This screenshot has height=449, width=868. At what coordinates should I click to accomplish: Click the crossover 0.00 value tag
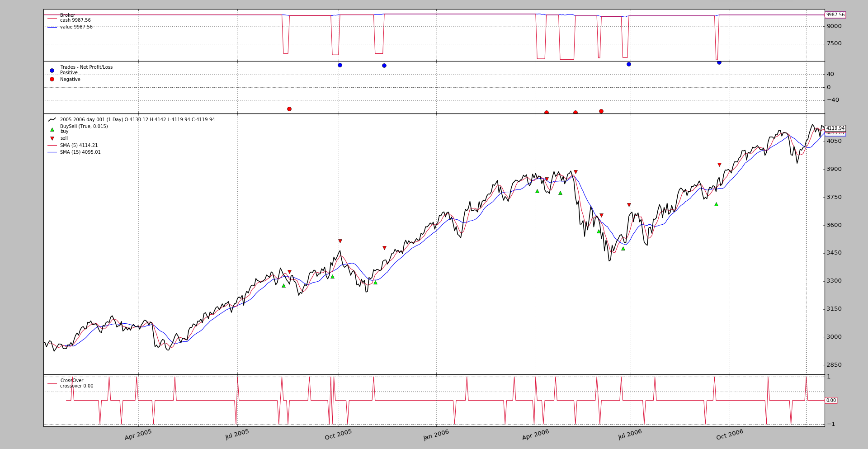click(831, 400)
